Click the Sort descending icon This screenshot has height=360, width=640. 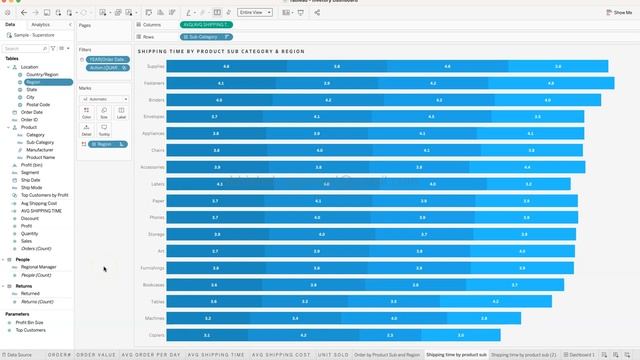point(172,13)
